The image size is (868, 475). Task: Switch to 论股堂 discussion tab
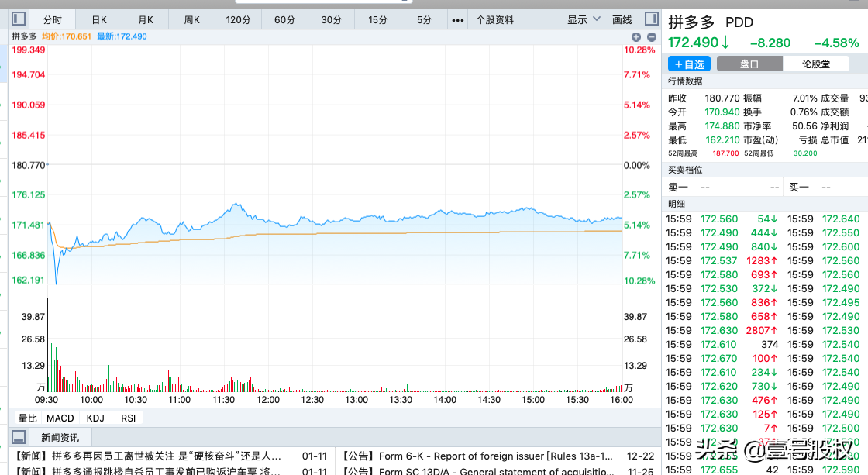tap(816, 64)
